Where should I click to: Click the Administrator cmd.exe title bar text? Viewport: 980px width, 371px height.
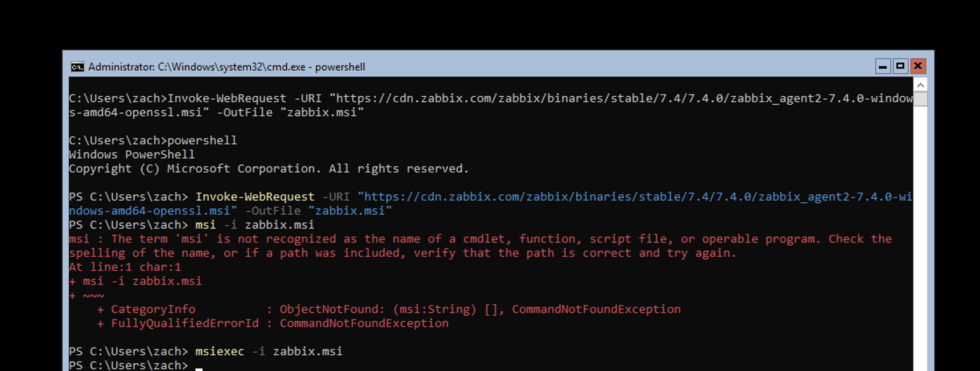(x=227, y=67)
